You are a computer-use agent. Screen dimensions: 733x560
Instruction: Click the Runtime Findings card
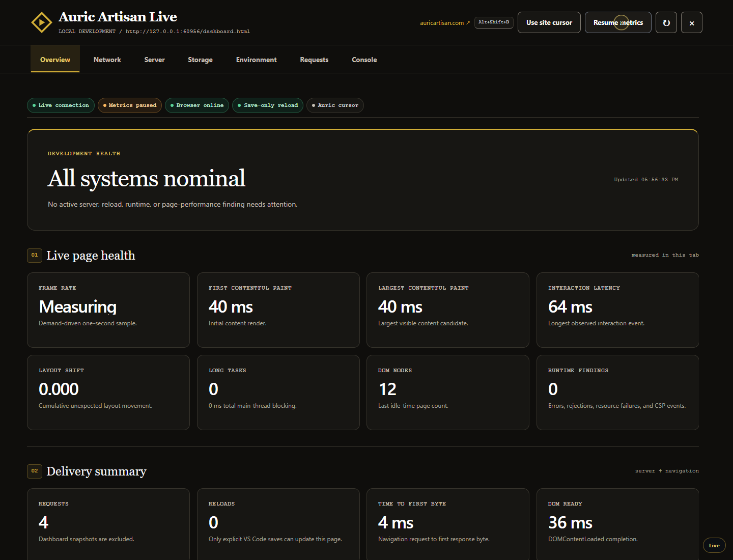point(618,393)
